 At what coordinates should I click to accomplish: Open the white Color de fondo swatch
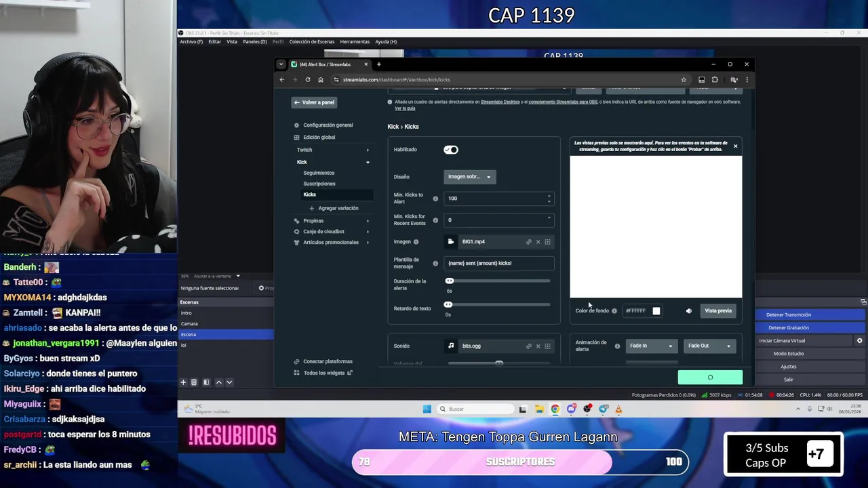click(x=656, y=311)
